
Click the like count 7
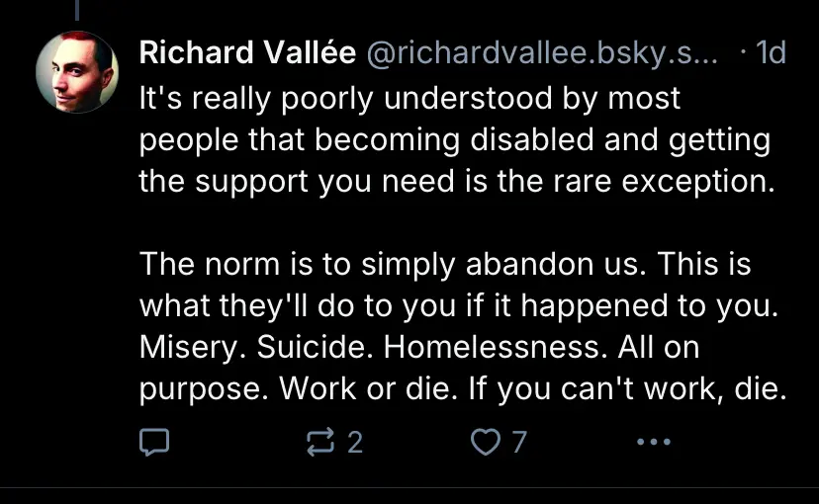point(518,443)
